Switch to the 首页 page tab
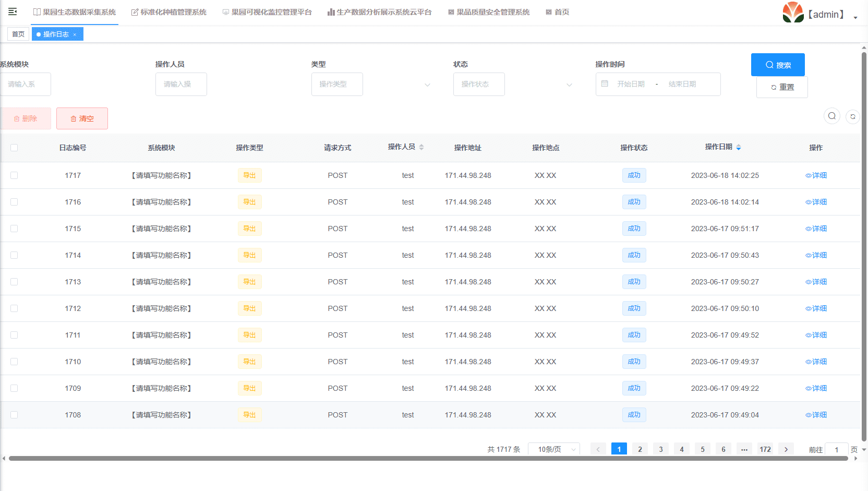The width and height of the screenshot is (868, 491). (18, 34)
